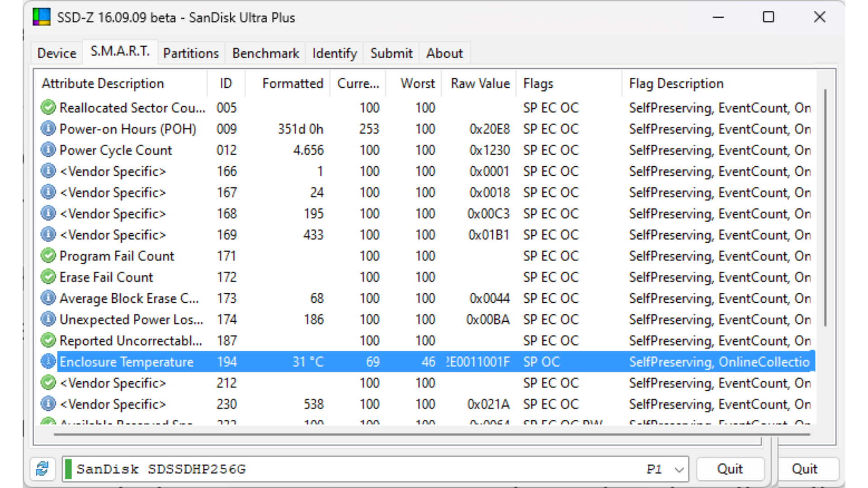Click green check icon for Reported Uncorrectable row

48,340
